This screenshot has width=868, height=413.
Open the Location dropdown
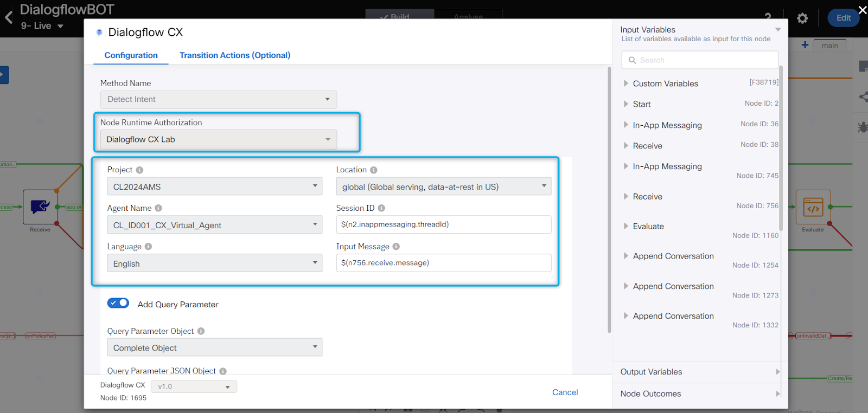(444, 186)
